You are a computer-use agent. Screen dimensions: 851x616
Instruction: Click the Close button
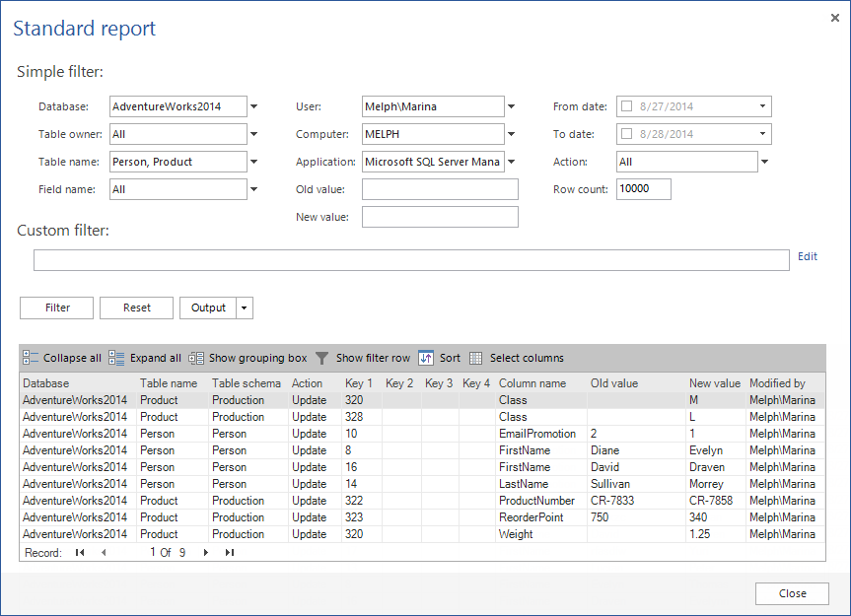click(x=793, y=593)
